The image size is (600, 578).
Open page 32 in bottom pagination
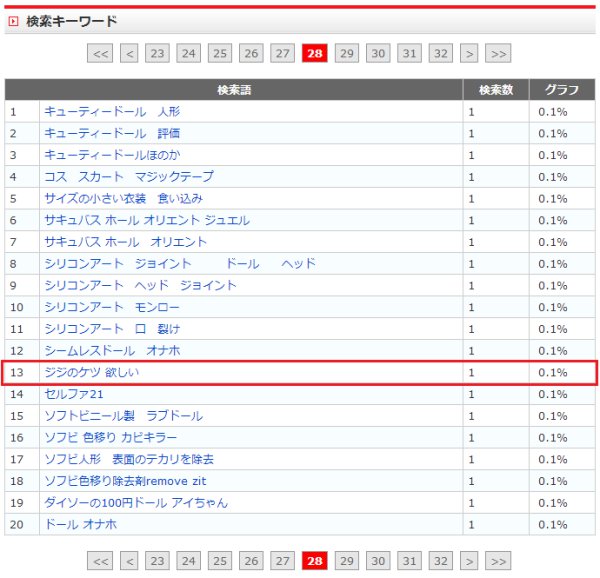[441, 561]
